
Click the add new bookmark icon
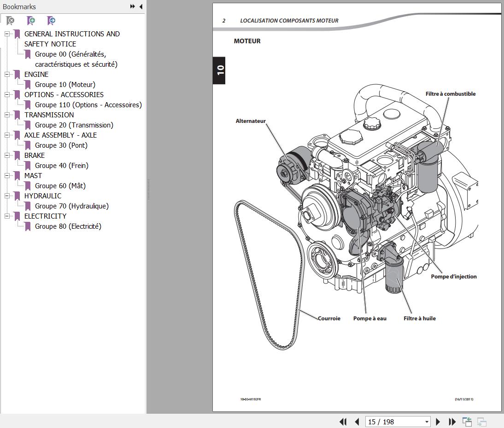[x=31, y=21]
